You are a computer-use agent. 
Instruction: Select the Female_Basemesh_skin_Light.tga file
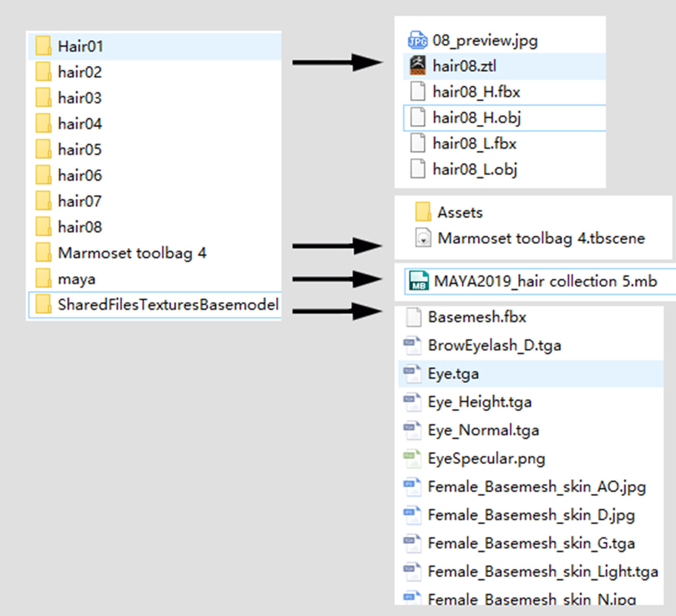[543, 572]
